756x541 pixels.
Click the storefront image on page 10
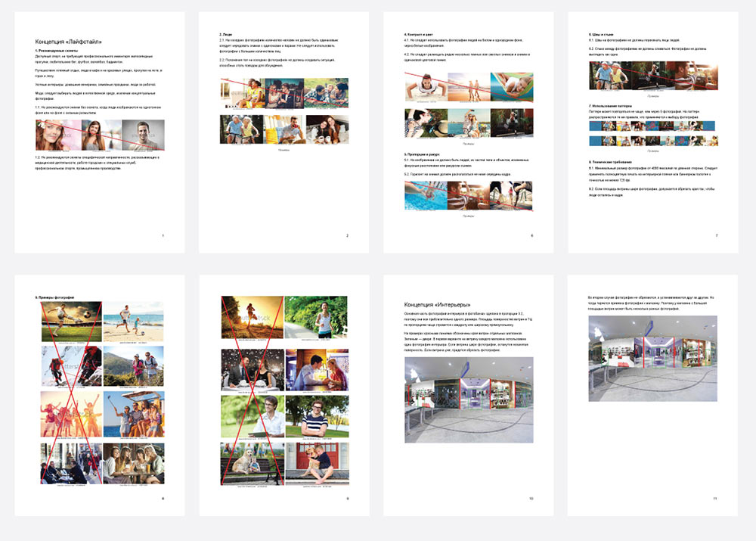pyautogui.click(x=469, y=400)
